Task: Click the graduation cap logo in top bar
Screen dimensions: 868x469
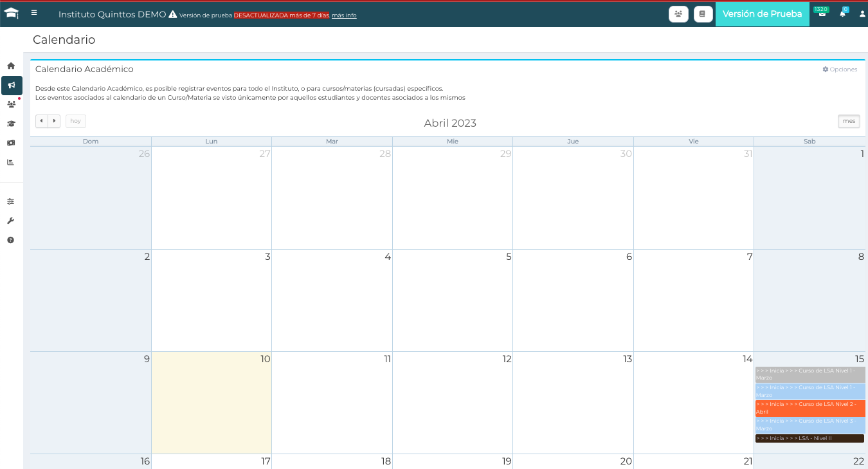Action: 12,14
